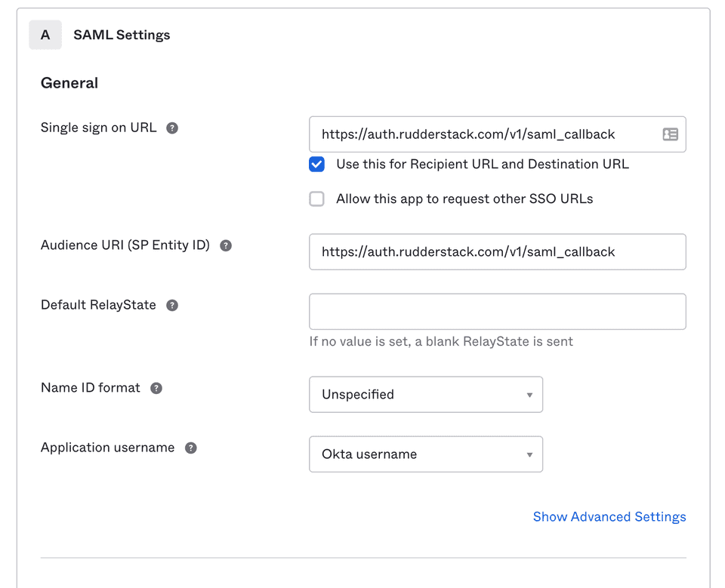Click the blank RelayState hint text

click(441, 342)
